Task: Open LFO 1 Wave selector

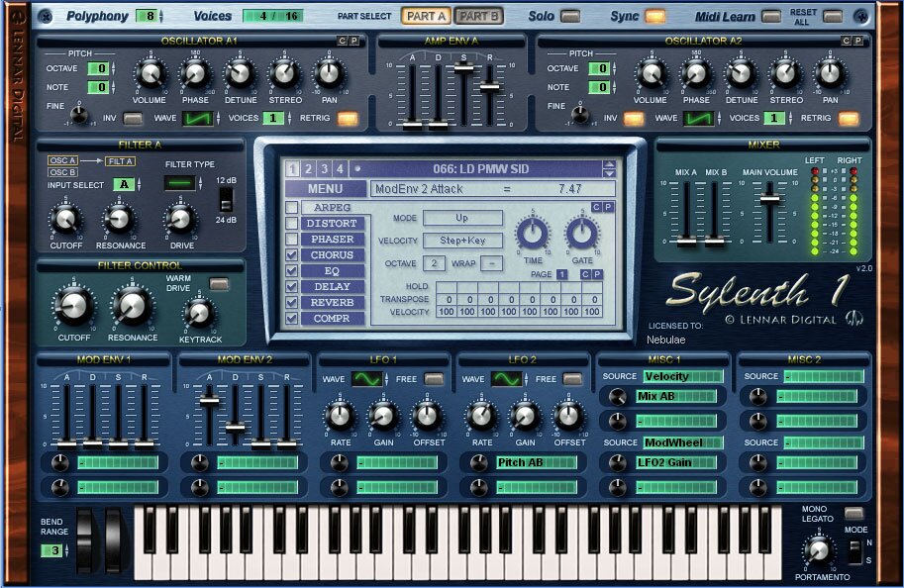Action: (367, 379)
